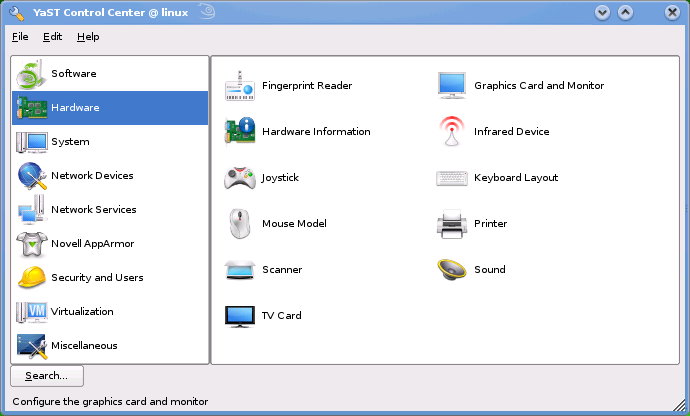
Task: Open the Help menu
Action: (x=88, y=37)
